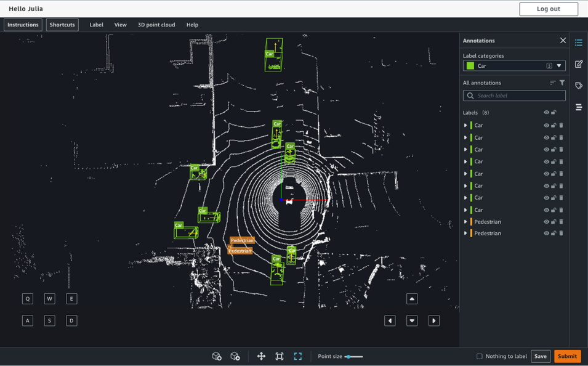Open the 3D point cloud menu

pyautogui.click(x=156, y=25)
